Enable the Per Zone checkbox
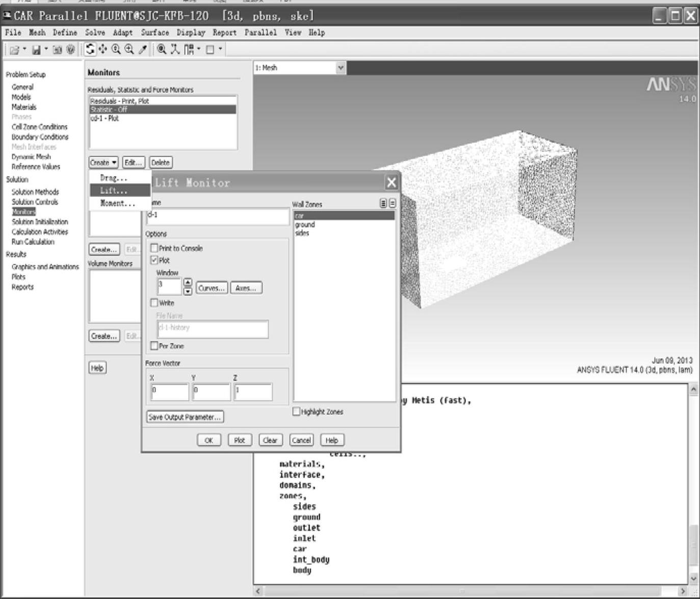Screen dimensions: 700x599 pos(154,346)
